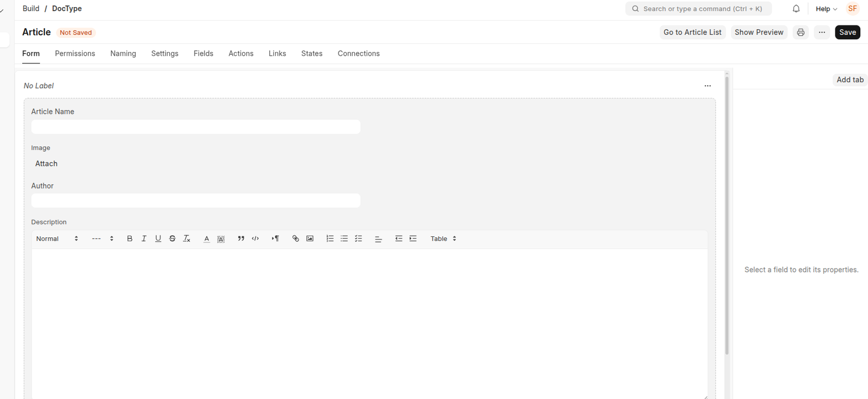Click the print icon in header

point(800,33)
